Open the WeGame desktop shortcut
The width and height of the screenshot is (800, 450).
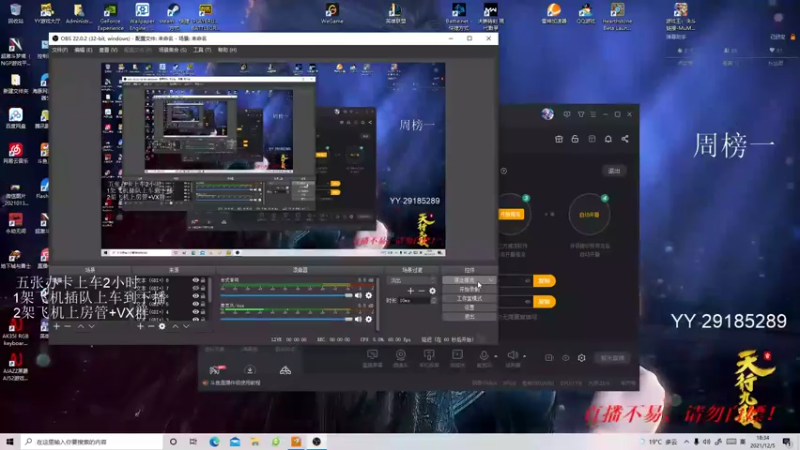pyautogui.click(x=332, y=14)
